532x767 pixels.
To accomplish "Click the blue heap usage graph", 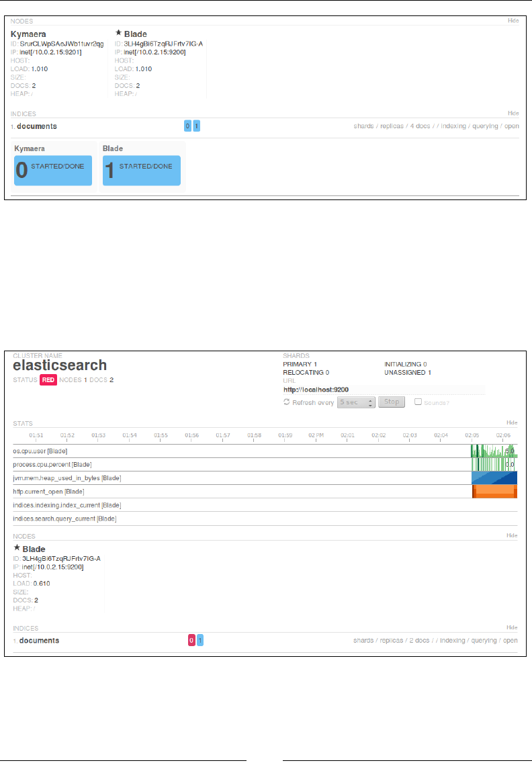I will point(494,478).
